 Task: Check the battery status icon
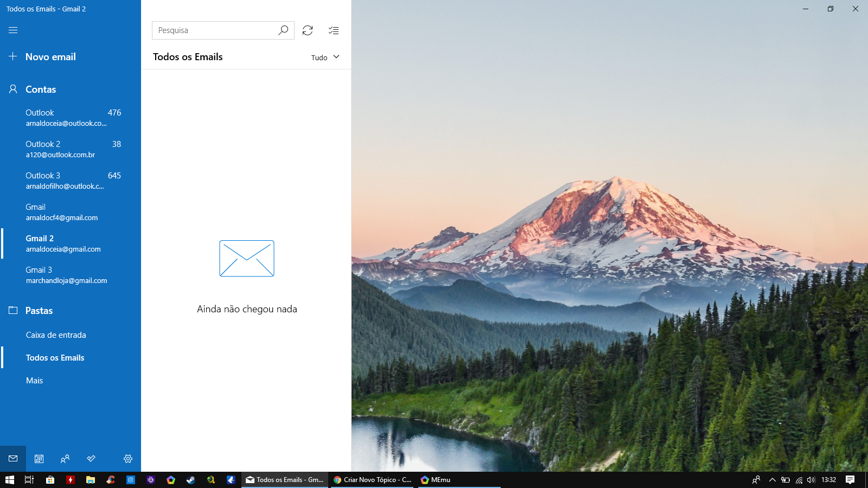[x=786, y=480]
